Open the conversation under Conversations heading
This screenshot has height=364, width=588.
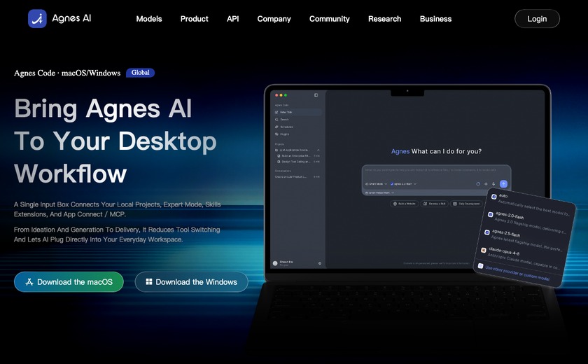[297, 176]
